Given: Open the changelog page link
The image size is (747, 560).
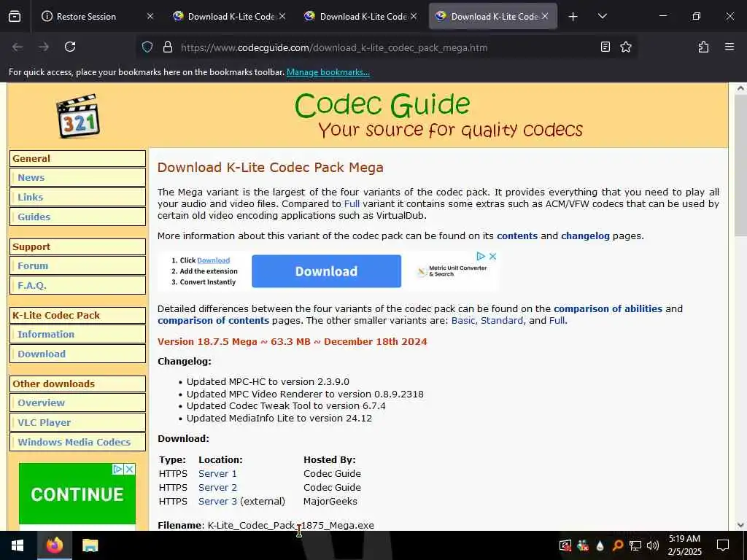Looking at the screenshot, I should [585, 236].
